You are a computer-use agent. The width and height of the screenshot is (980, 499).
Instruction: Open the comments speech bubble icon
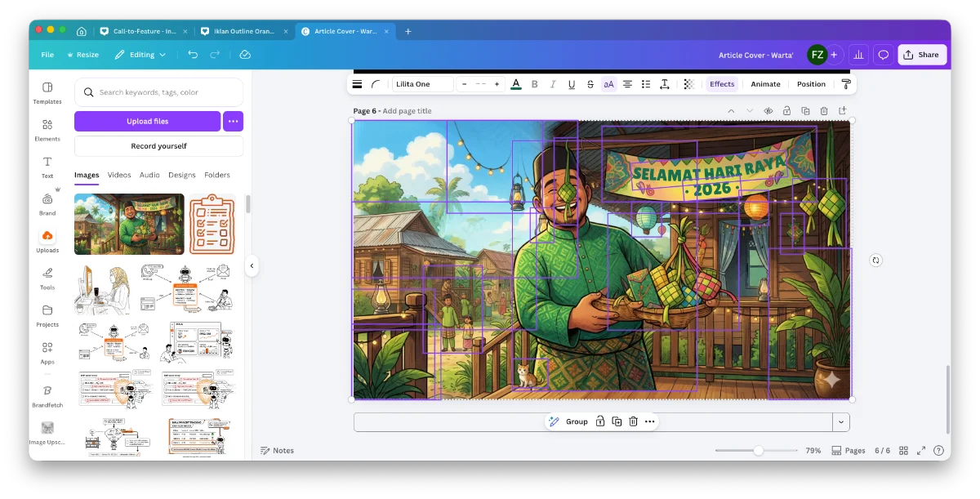(x=883, y=55)
